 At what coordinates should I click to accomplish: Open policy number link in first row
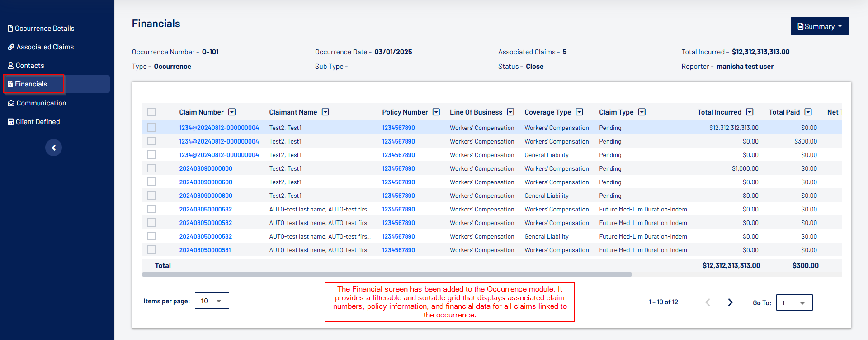click(398, 128)
